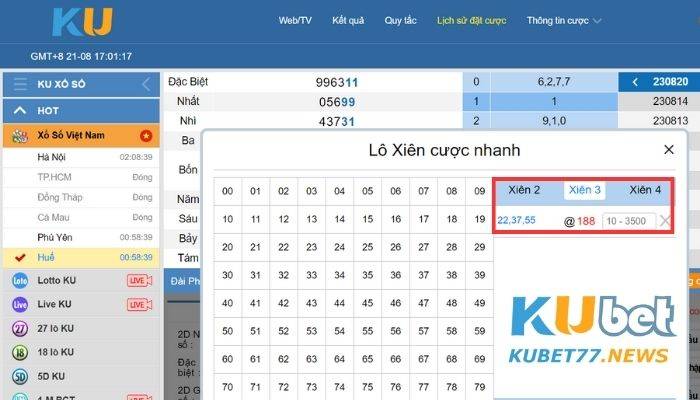Toggle number 45 in the number grid
Screen dimensions: 700x400
click(368, 303)
